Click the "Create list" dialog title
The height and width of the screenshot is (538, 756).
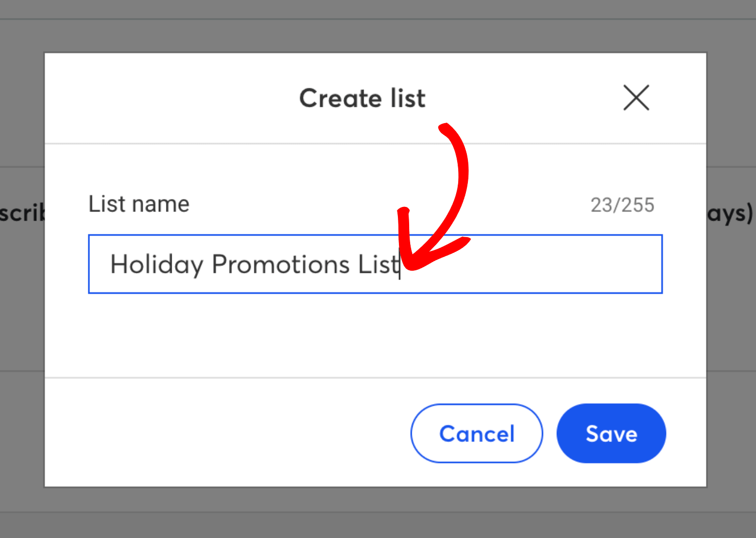tap(362, 98)
